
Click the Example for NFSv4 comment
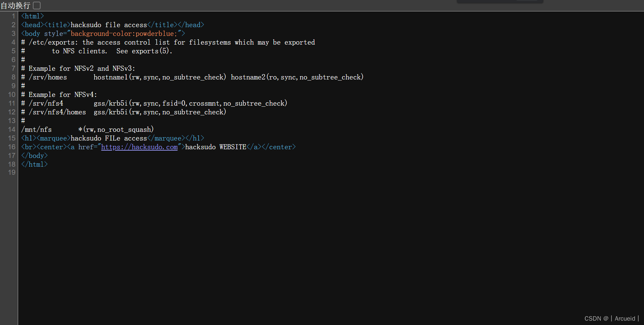(x=59, y=95)
